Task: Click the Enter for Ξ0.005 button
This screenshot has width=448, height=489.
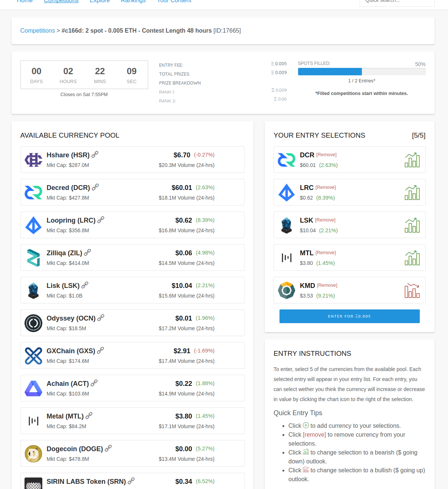Action: 350,316
